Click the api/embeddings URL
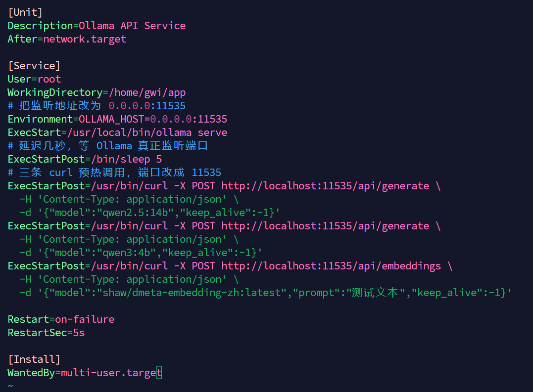Viewport: 533px width, 392px height. [x=331, y=266]
